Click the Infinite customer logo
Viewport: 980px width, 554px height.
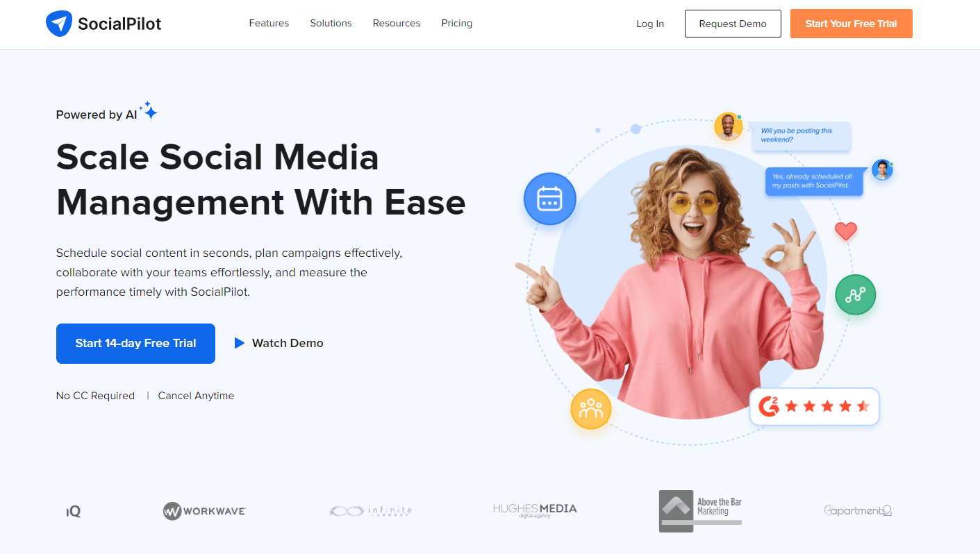point(370,511)
